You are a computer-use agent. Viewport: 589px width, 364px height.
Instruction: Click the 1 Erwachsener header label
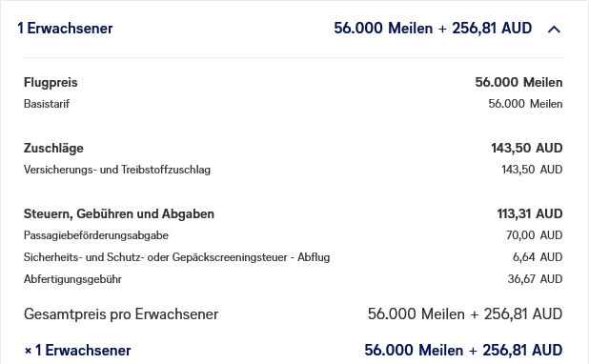click(65, 29)
